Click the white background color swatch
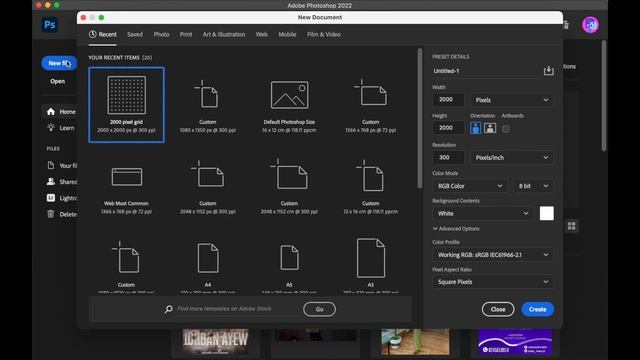 pyautogui.click(x=547, y=213)
